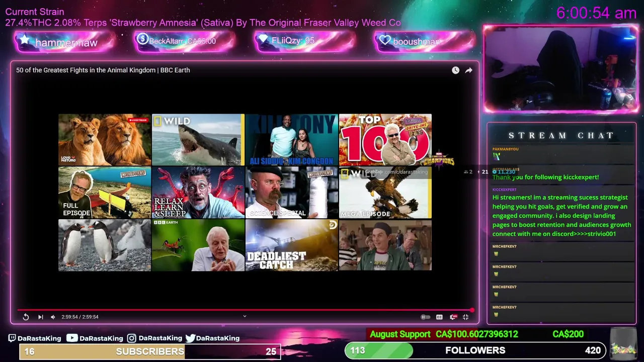This screenshot has width=644, height=362.
Task: Mute the video volume speaker icon
Action: point(53,317)
